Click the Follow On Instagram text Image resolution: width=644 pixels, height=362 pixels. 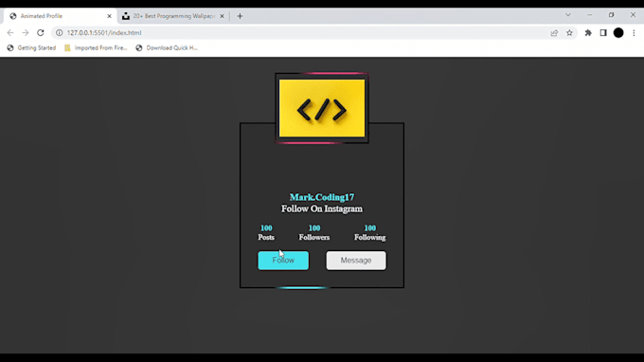[x=322, y=208]
